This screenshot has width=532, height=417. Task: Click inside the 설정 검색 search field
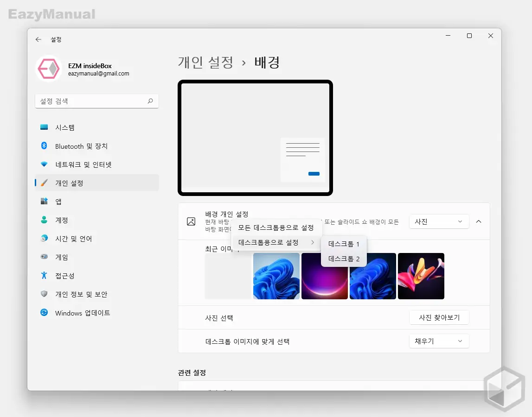coord(93,101)
